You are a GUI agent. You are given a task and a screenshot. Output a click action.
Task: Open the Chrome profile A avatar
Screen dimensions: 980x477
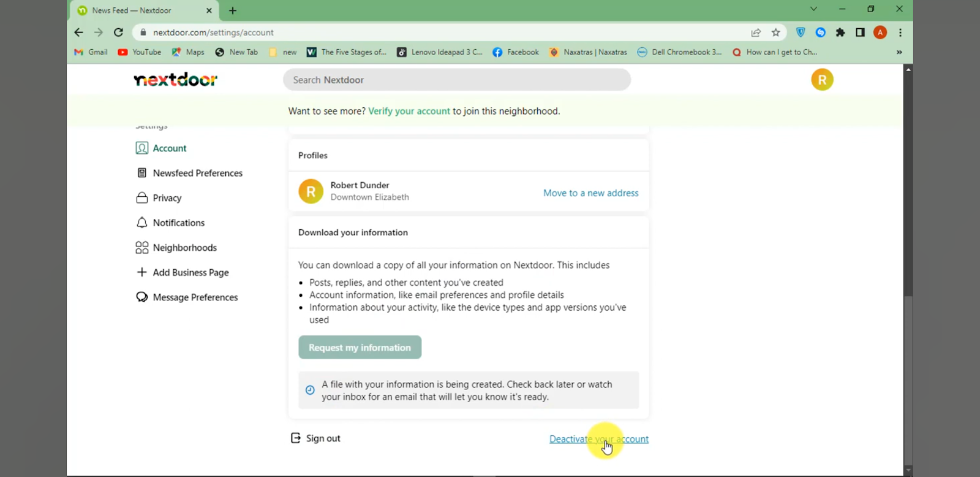[x=880, y=32]
